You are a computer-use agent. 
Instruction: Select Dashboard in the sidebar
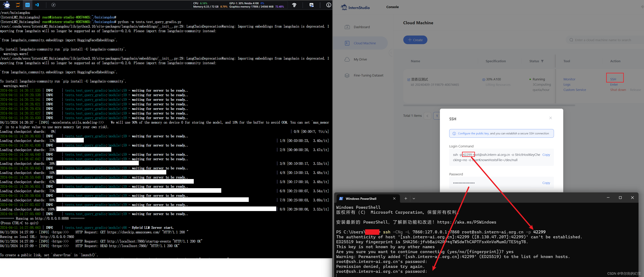pyautogui.click(x=361, y=27)
